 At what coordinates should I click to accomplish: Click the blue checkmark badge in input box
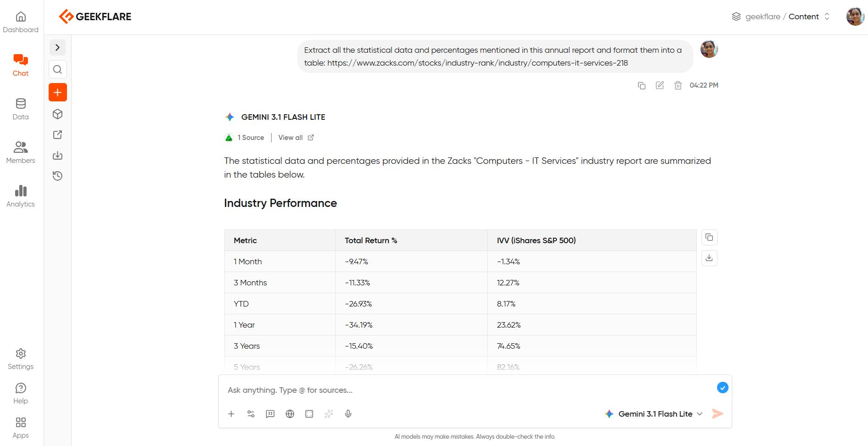pyautogui.click(x=723, y=388)
